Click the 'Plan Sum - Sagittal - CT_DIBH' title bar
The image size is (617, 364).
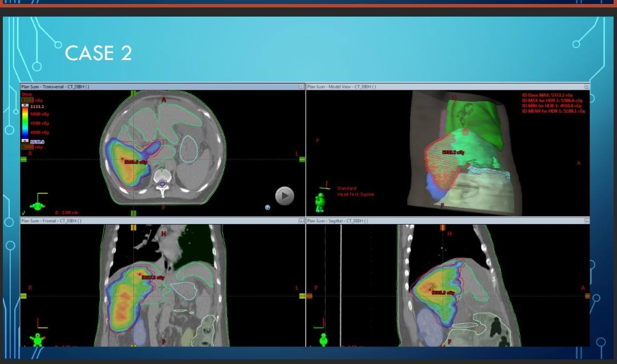tap(448, 221)
